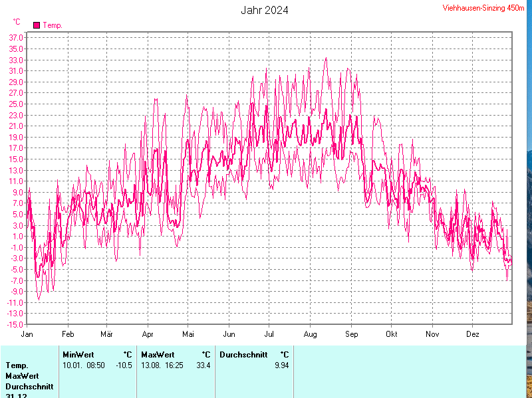Screen dimensions: 532x398
Task: Select the Temp. legend label beside the swatch
Action: [53, 25]
